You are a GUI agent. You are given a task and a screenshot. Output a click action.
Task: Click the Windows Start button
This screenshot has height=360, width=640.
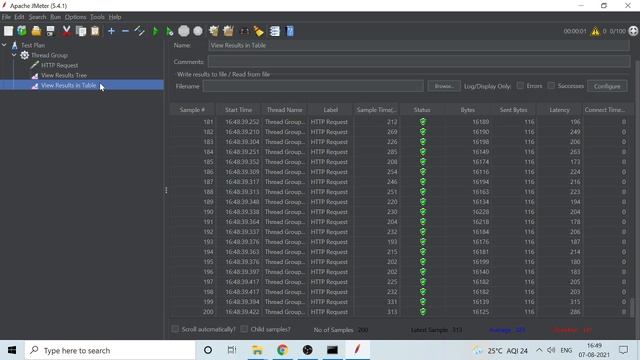point(12,350)
